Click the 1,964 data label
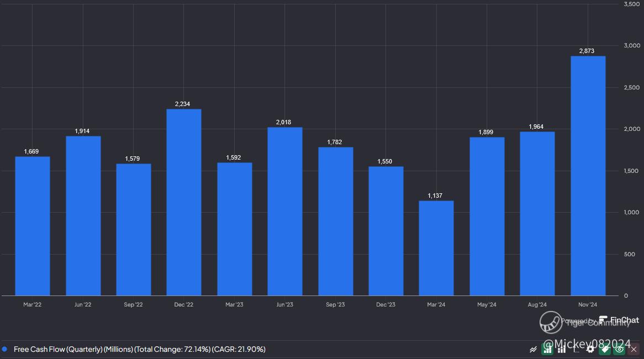644x359 pixels. click(x=536, y=126)
